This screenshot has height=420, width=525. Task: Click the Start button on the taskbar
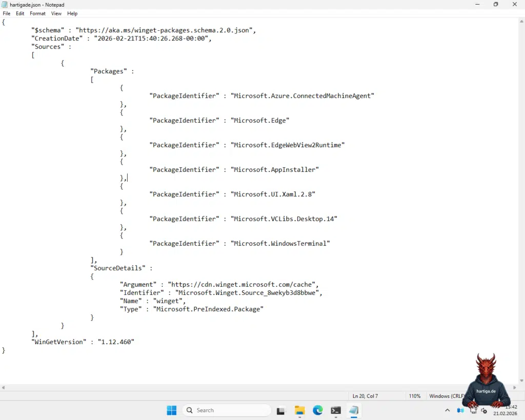tap(171, 410)
